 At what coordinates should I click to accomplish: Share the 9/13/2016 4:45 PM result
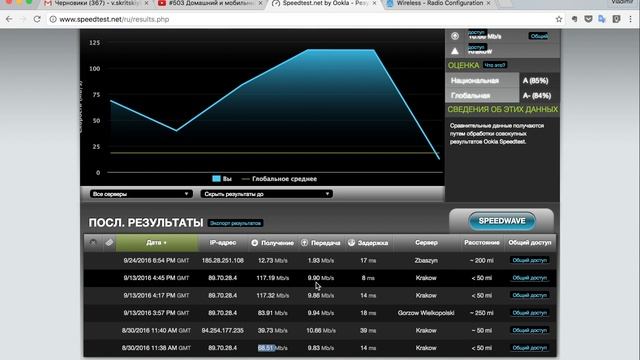click(529, 278)
